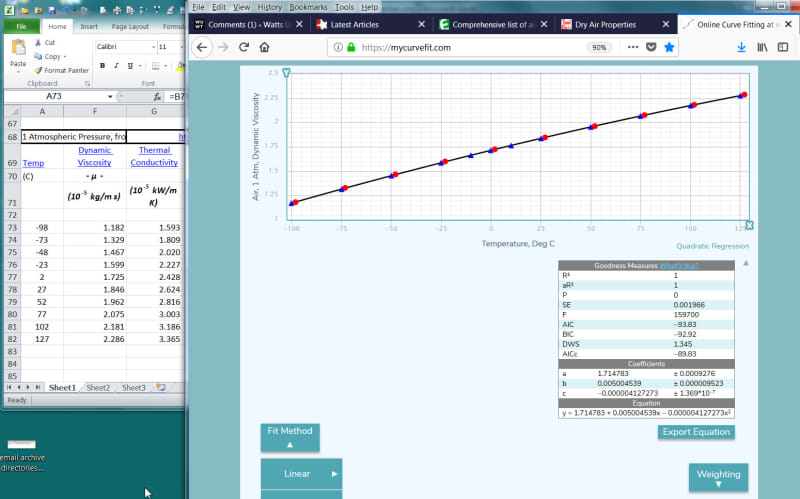Open the Weighting dropdown
800x499 pixels.
tap(718, 478)
